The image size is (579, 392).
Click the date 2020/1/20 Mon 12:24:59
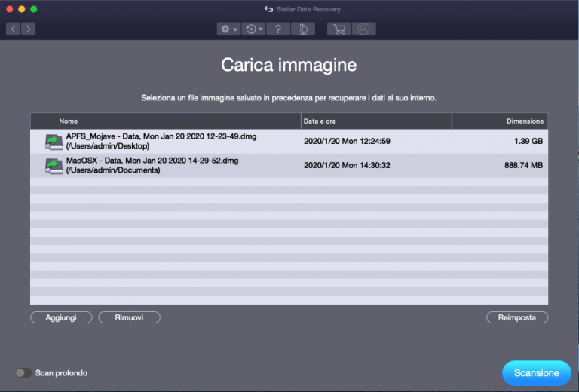click(347, 142)
